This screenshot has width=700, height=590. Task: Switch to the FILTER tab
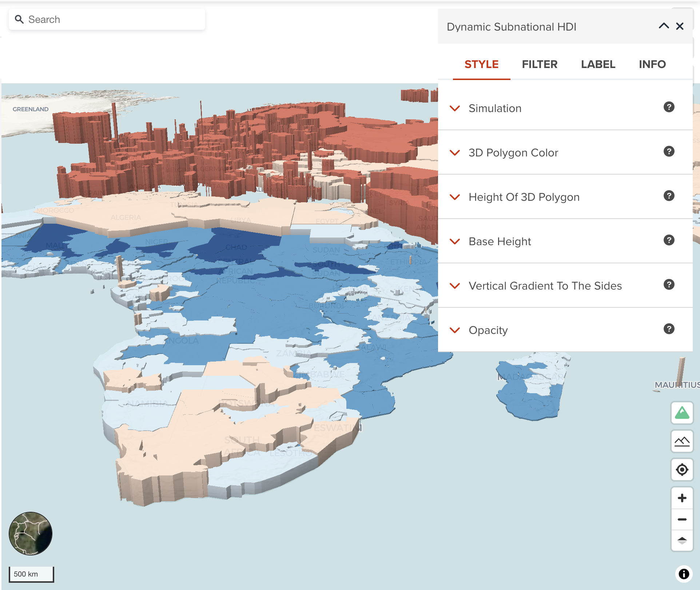(540, 64)
